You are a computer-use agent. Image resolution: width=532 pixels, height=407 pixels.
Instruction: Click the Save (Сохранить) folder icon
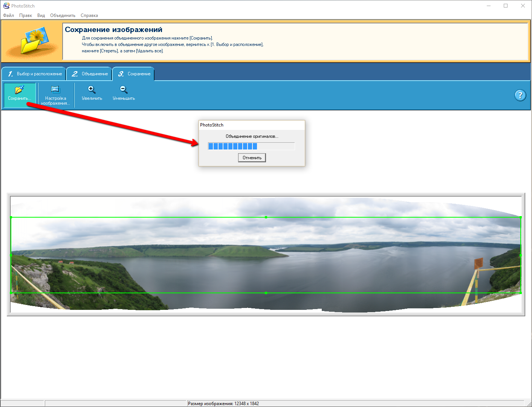click(x=19, y=90)
